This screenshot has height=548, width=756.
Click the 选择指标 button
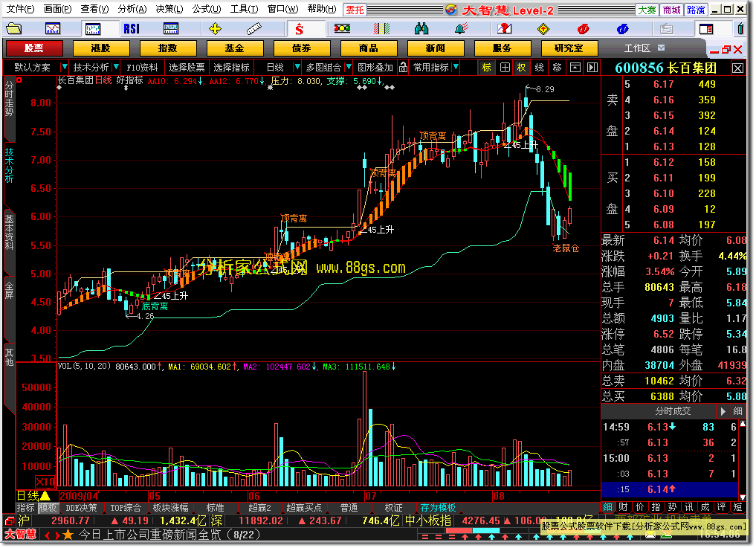[231, 67]
